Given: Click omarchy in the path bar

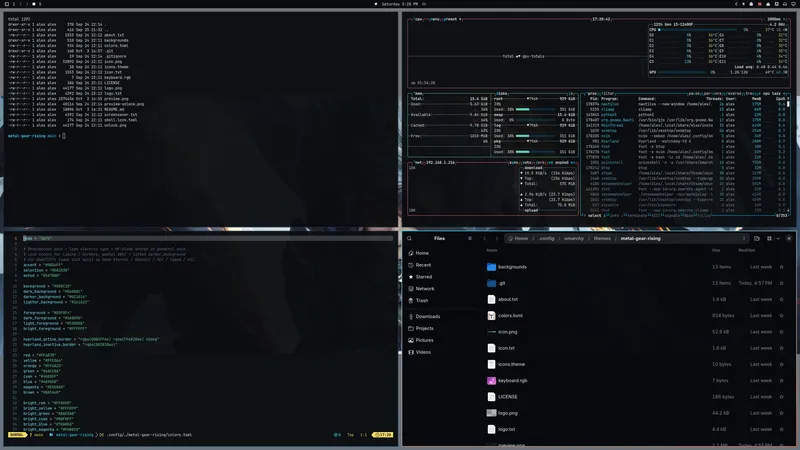Looking at the screenshot, I should point(574,238).
